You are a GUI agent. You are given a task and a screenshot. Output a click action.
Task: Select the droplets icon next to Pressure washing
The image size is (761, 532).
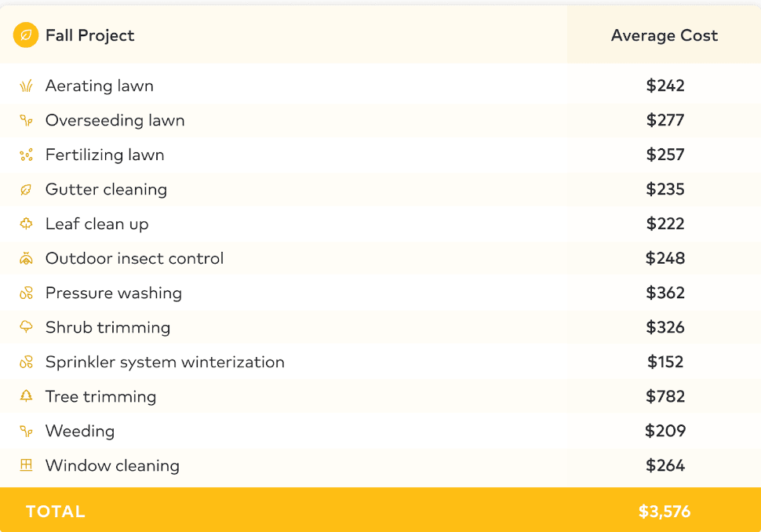(x=26, y=293)
